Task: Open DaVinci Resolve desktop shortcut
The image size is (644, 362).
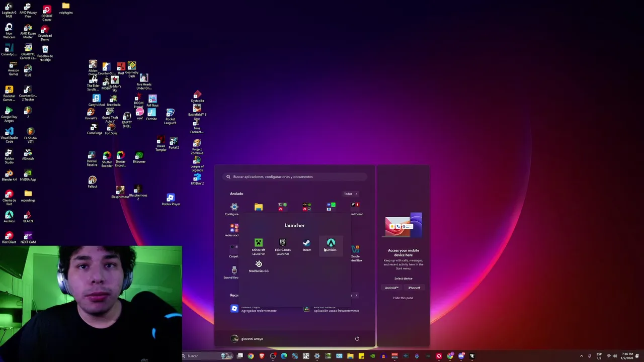Action: [x=92, y=159]
